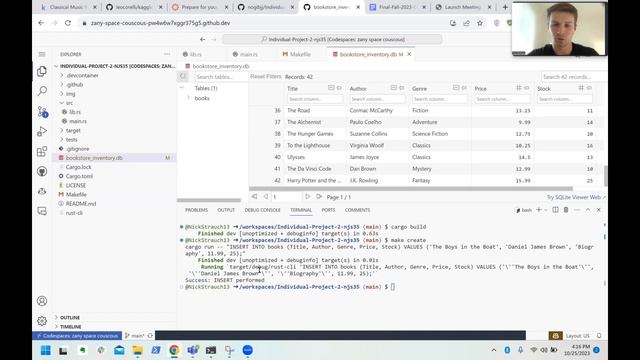Screen dimensions: 640x360
Task: Open the DEBUG CONSOLE panel tab
Action: pos(262,210)
